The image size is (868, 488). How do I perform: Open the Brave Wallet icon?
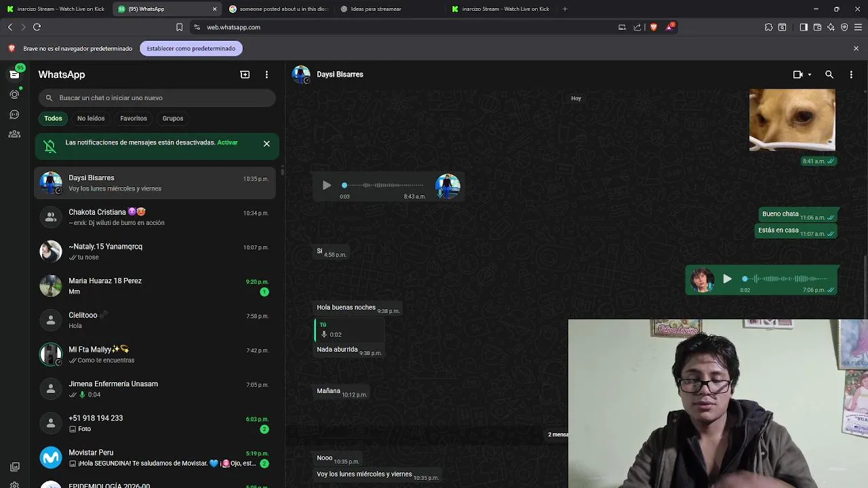(817, 27)
